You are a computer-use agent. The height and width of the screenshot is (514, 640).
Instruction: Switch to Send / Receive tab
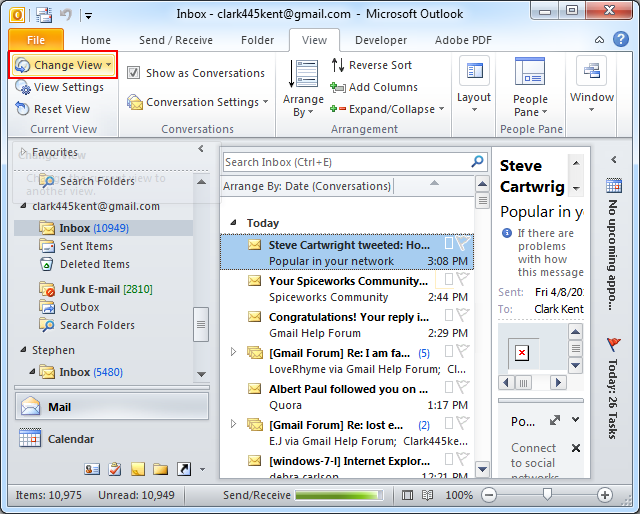coord(176,40)
